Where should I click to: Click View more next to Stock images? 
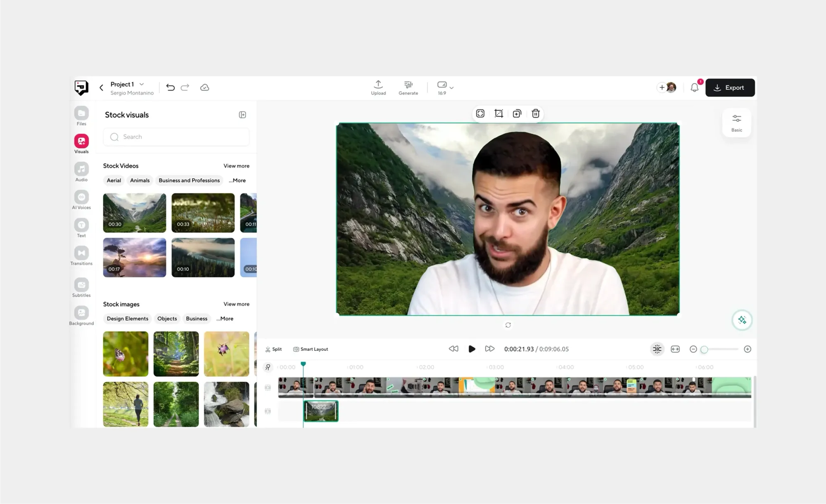(236, 304)
